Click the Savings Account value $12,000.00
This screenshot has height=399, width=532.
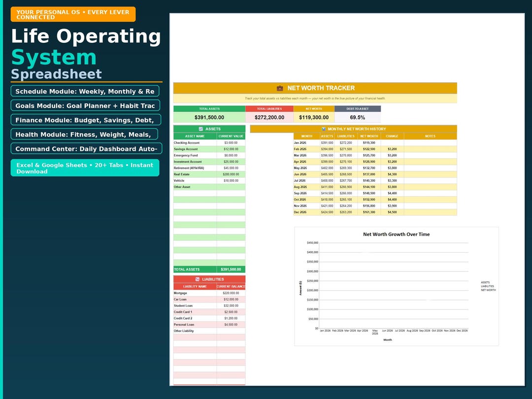coord(231,149)
